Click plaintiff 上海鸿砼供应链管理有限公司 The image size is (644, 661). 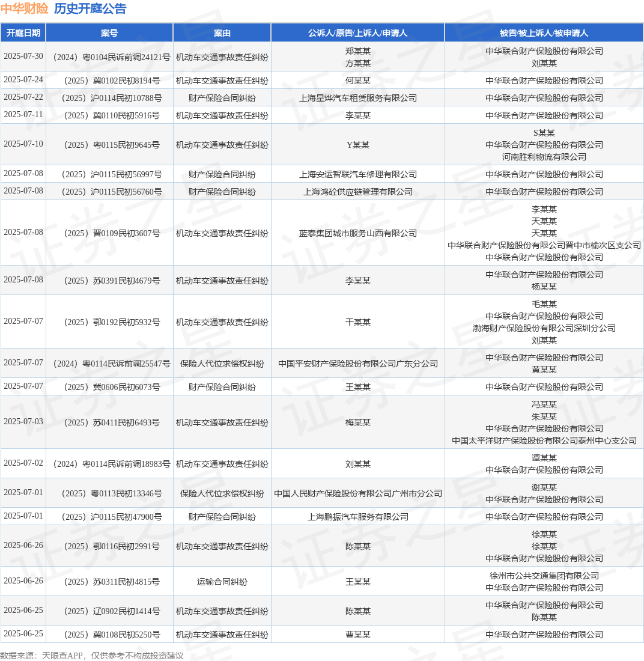click(358, 192)
